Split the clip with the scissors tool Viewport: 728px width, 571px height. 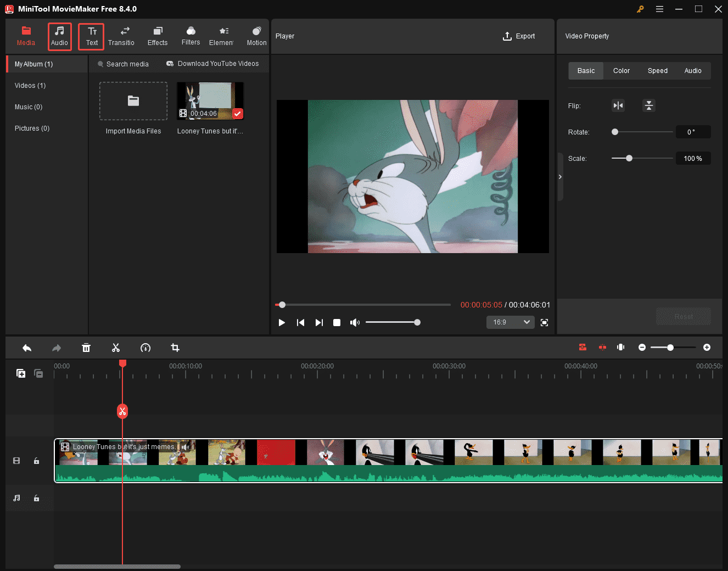coord(116,348)
